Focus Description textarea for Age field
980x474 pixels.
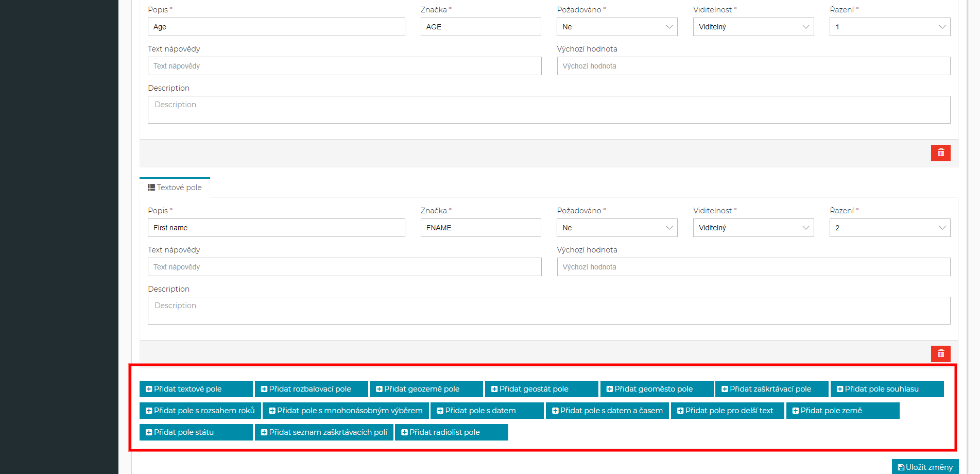[x=549, y=110]
